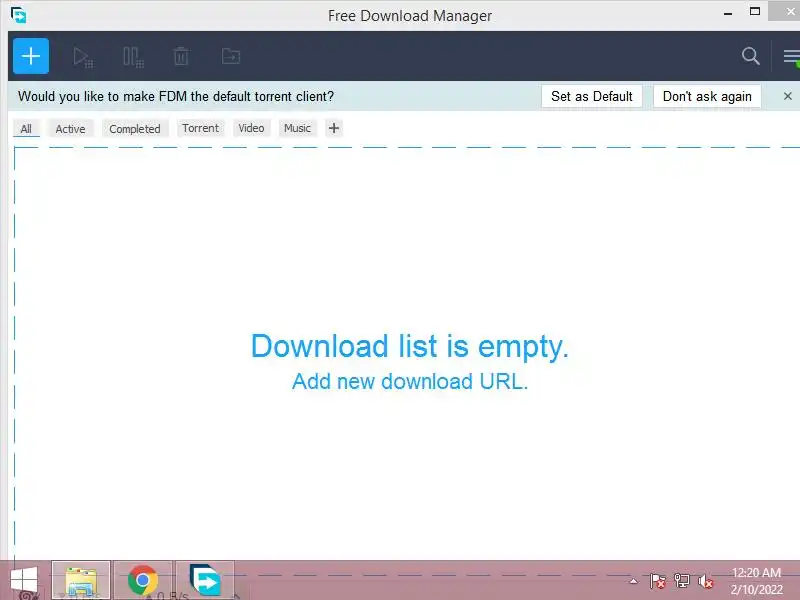Image resolution: width=800 pixels, height=600 pixels.
Task: Maximize the Free Download Manager window
Action: [755, 12]
